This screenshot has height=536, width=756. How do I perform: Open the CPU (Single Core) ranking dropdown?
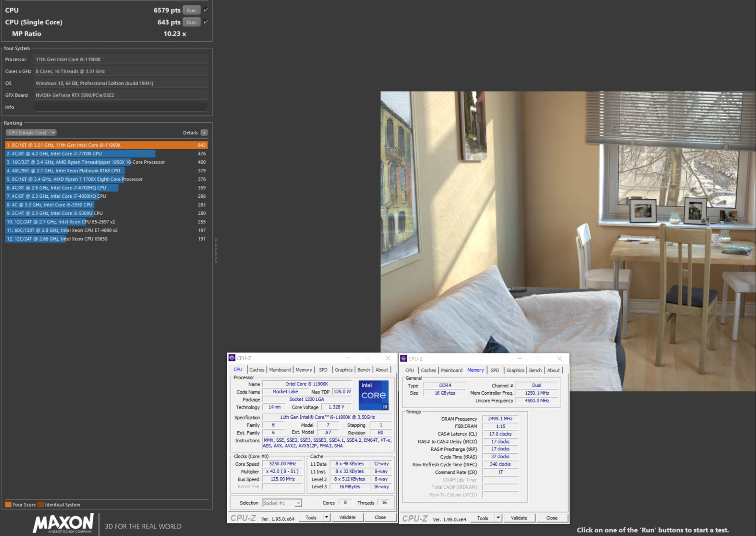tap(31, 132)
